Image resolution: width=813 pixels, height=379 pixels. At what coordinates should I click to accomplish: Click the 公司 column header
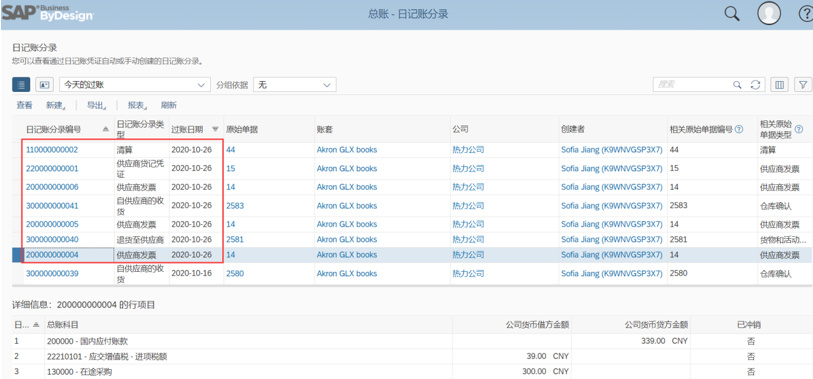(x=460, y=129)
